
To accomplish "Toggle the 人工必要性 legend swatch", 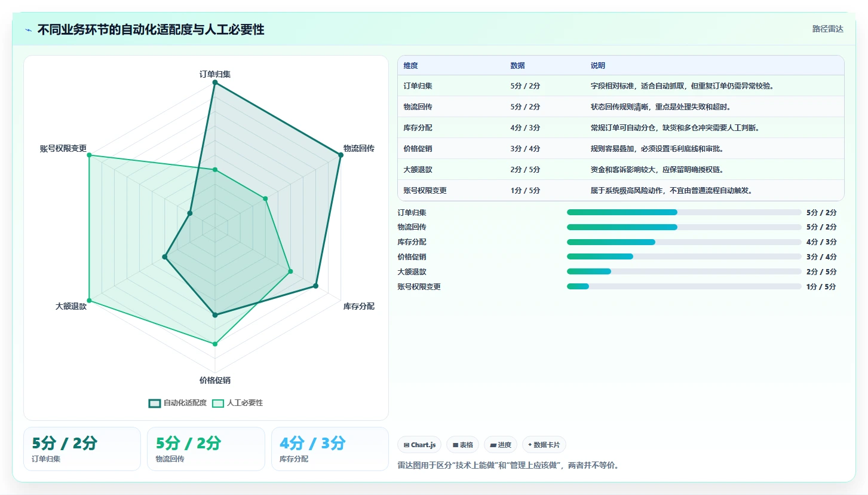I will point(218,403).
